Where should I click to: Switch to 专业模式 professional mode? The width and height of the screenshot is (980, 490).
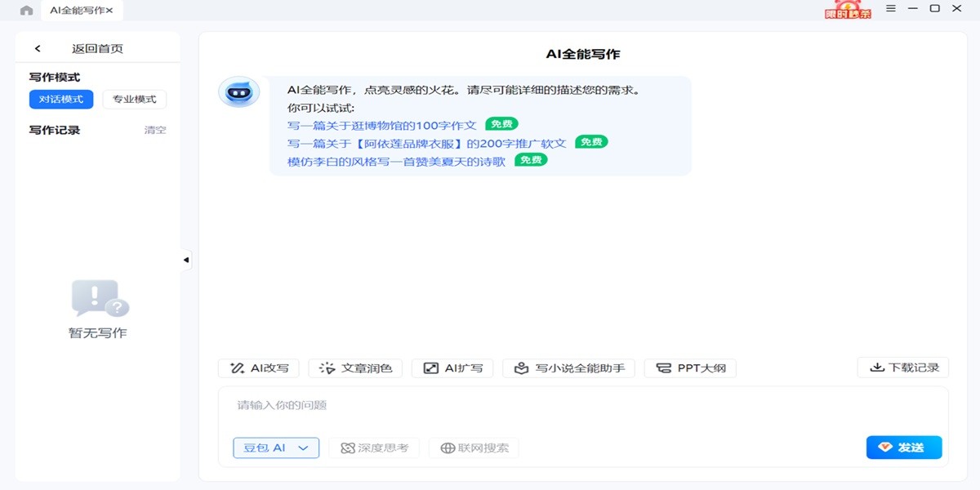[134, 99]
